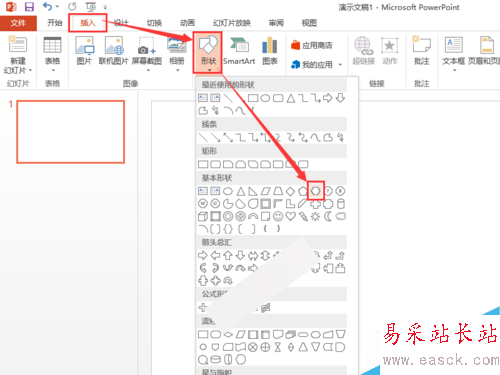
Task: Pick the flowchart magnetic disk shape
Action: [x=215, y=360]
